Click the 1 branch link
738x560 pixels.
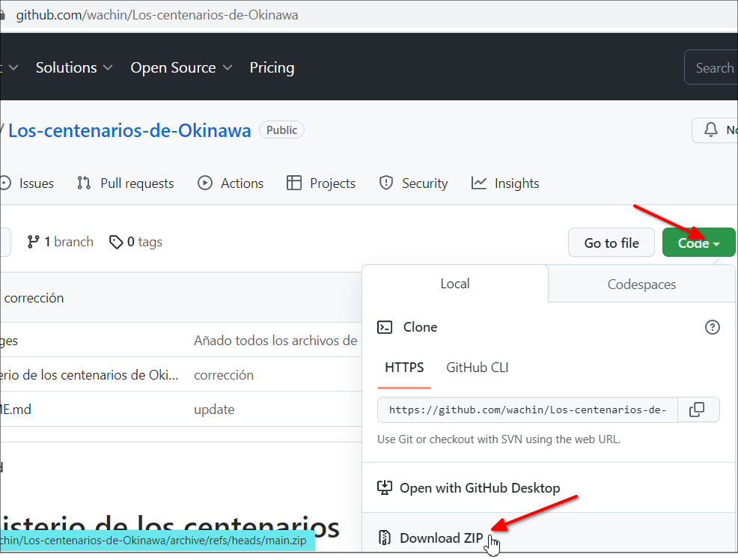tap(60, 242)
